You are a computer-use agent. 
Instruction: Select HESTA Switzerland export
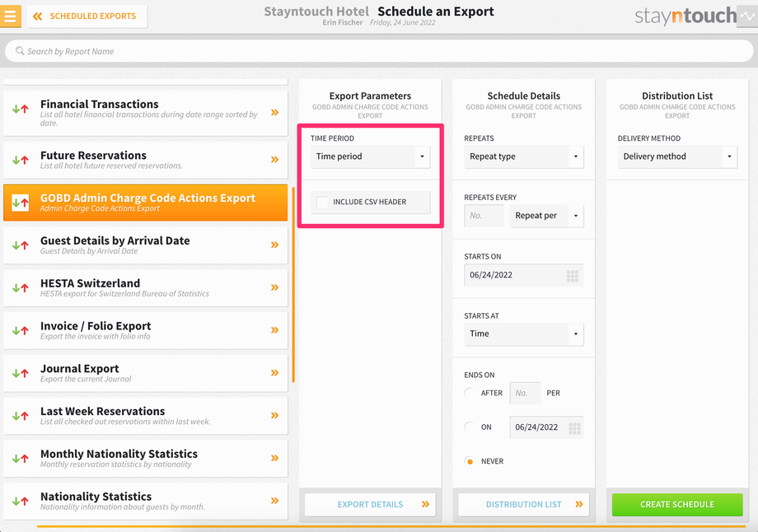coord(146,288)
